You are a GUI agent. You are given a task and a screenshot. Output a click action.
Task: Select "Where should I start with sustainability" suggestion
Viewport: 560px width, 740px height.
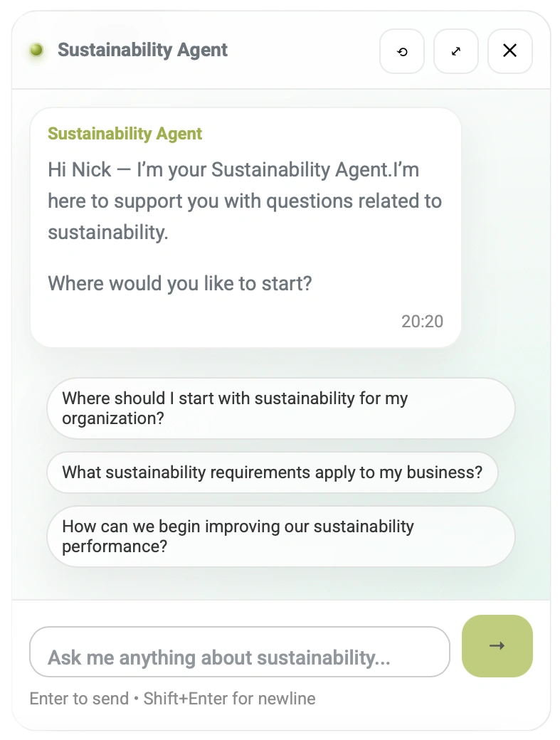click(x=280, y=408)
